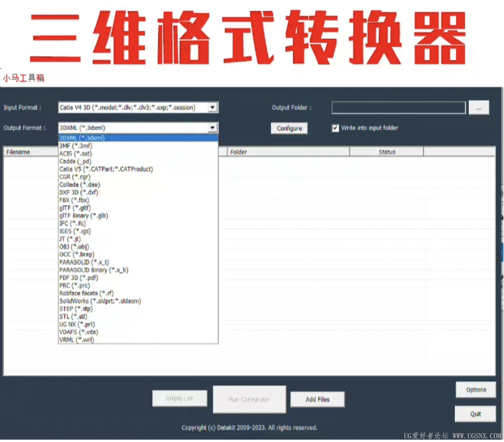The width and height of the screenshot is (504, 442).
Task: Choose SolidWorks (*.sldprt;*.sldasm) format
Action: pyautogui.click(x=138, y=301)
